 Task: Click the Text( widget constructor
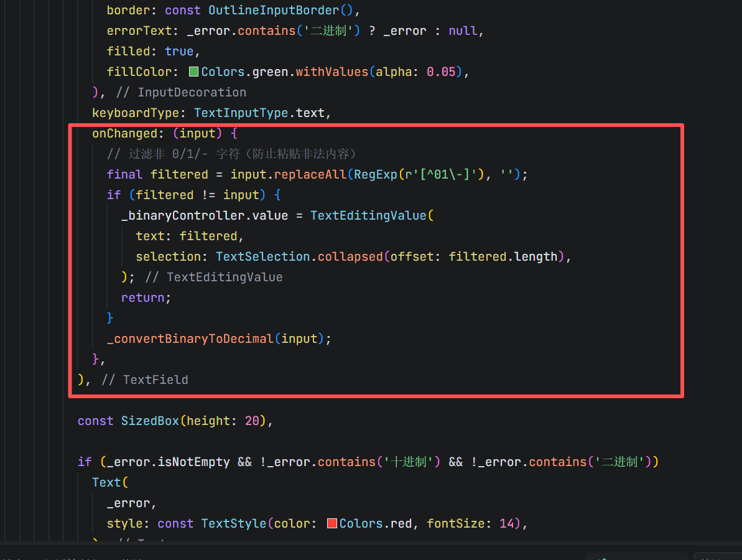tap(110, 482)
